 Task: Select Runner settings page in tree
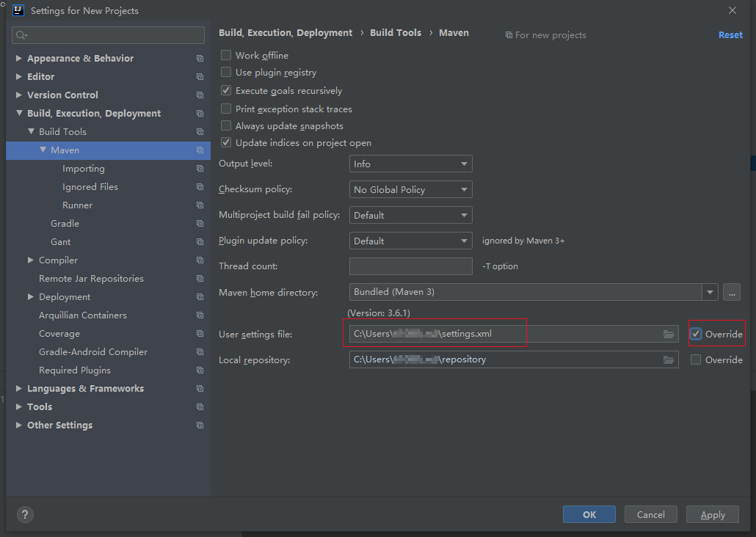point(77,205)
